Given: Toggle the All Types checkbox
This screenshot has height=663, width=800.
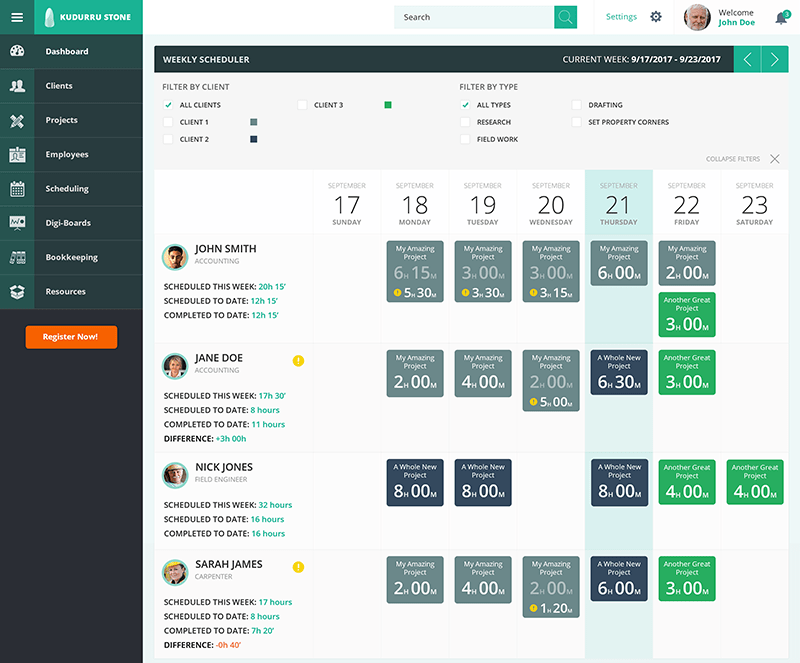Looking at the screenshot, I should point(465,105).
